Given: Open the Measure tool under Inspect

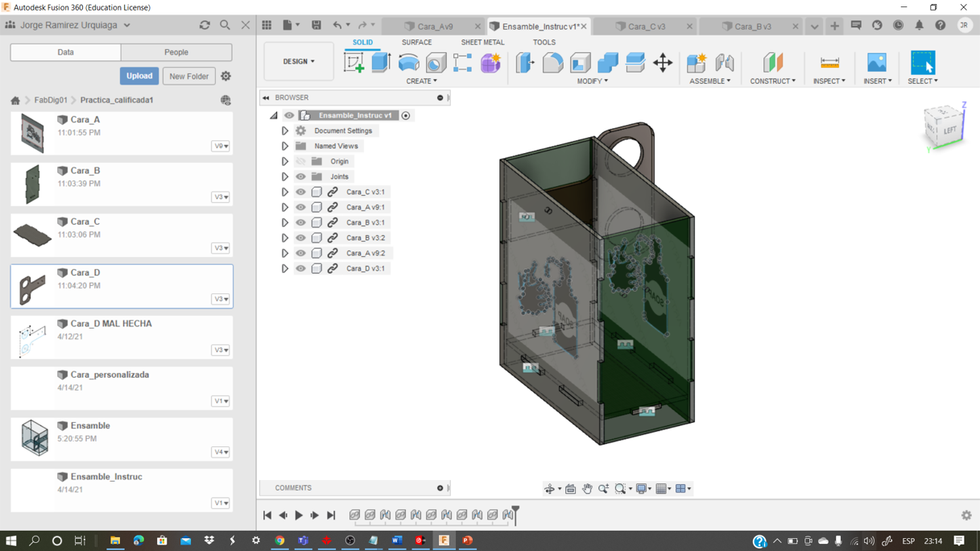Looking at the screenshot, I should [829, 63].
